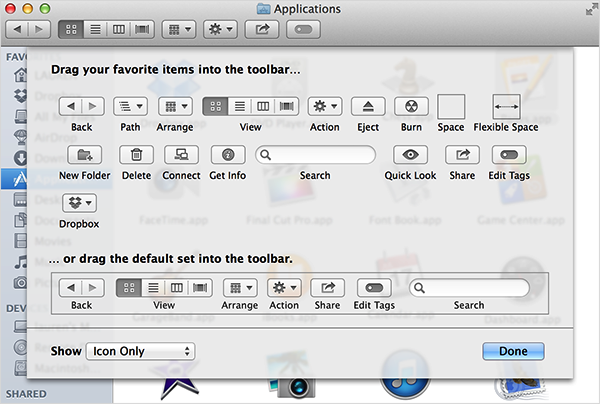
Task: Click Action gear in the default set
Action: 284,288
